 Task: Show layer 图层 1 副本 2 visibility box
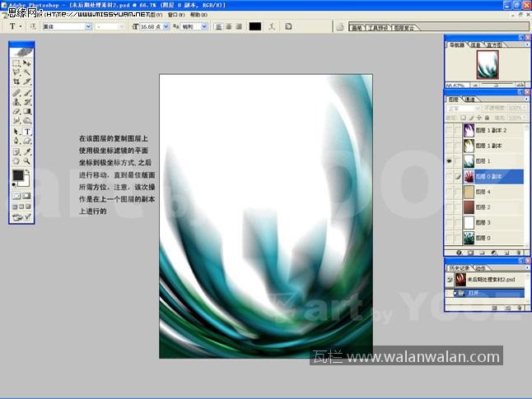coord(449,131)
